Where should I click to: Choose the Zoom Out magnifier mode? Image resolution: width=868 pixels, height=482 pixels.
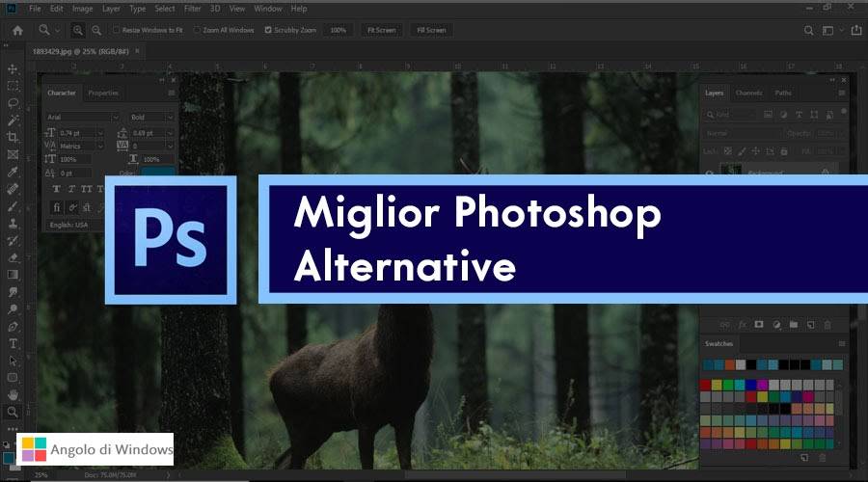(96, 31)
